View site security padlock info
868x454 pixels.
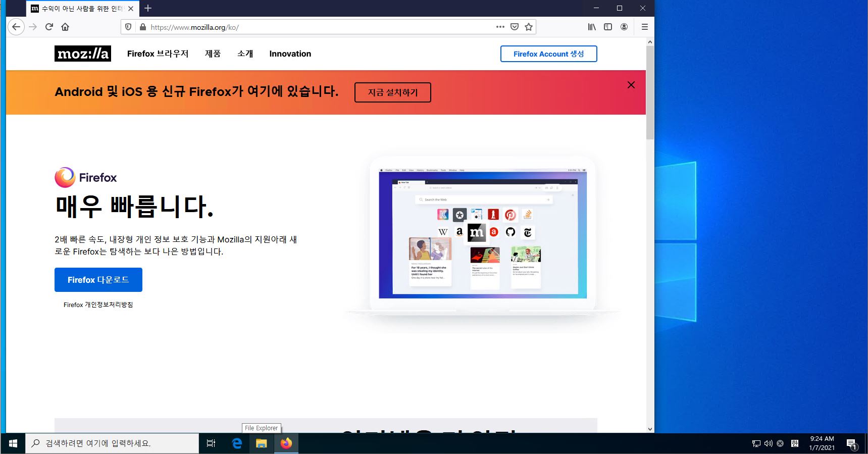click(143, 27)
